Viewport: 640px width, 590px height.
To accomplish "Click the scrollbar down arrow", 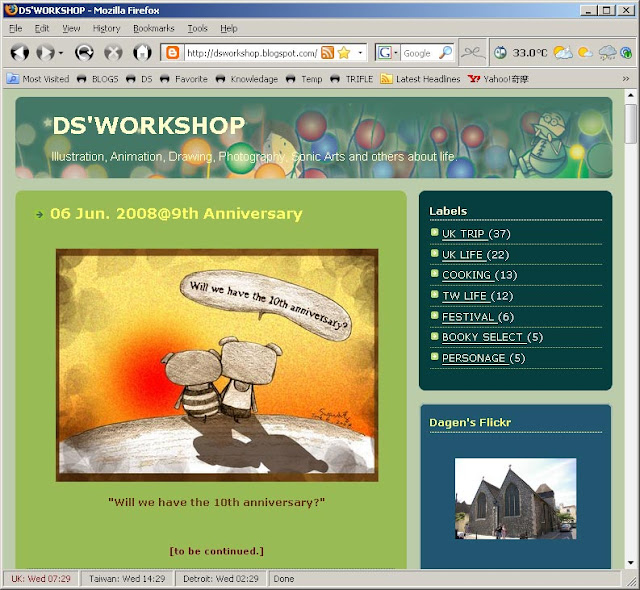I will pos(631,563).
